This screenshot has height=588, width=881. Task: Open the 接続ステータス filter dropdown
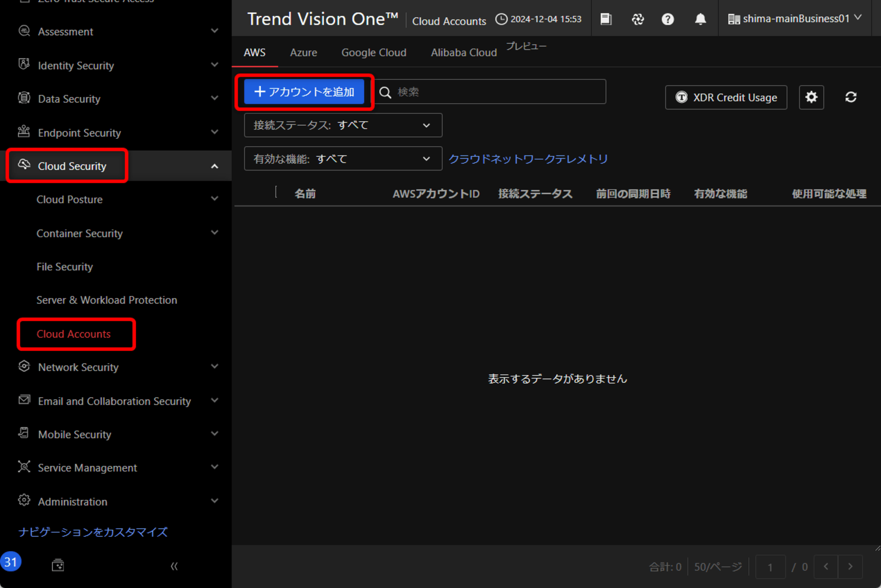point(343,125)
